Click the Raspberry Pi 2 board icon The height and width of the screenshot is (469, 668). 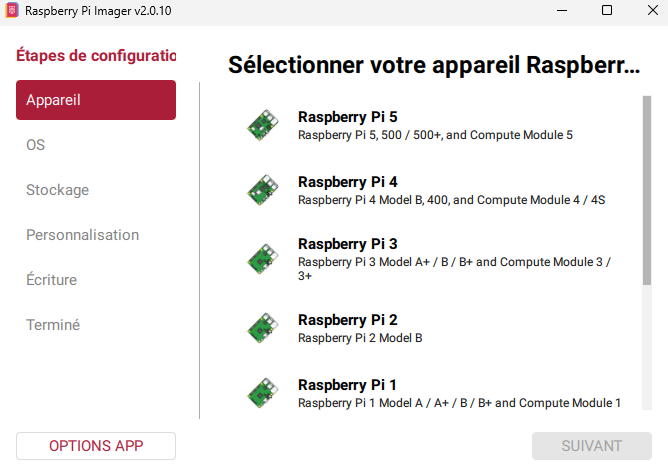pyautogui.click(x=263, y=328)
